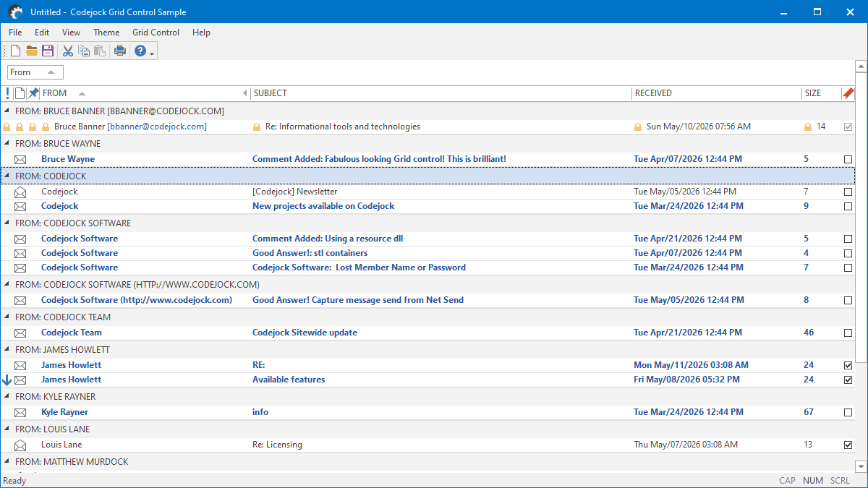Select 'Mon May/11/2026 03:08 AM' received cell
The height and width of the screenshot is (488, 868).
(691, 365)
